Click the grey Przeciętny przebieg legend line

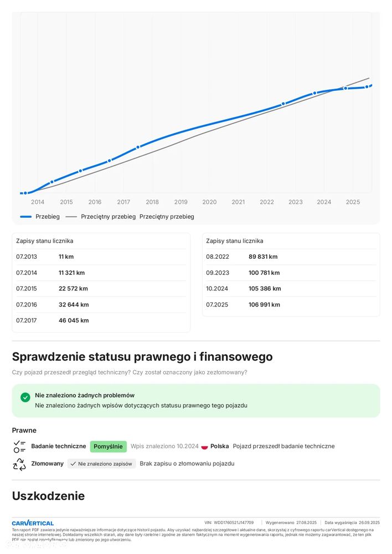[71, 217]
